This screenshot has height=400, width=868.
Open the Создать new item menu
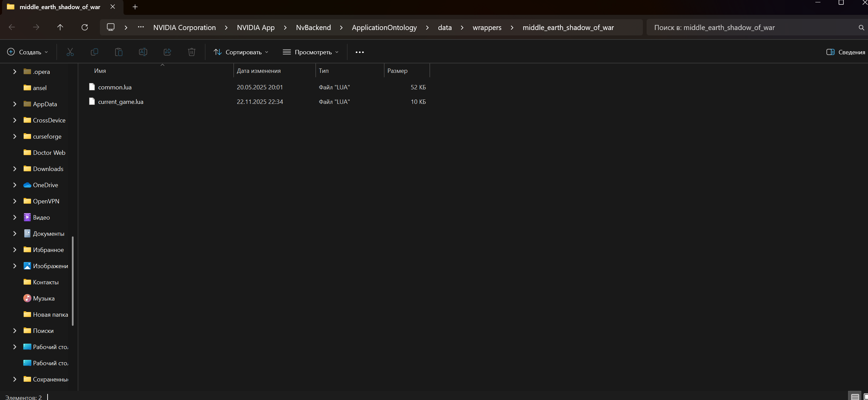[28, 52]
